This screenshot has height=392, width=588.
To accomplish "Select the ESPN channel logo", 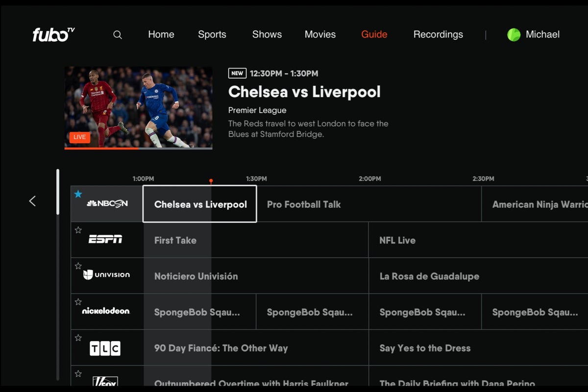I will pyautogui.click(x=105, y=239).
